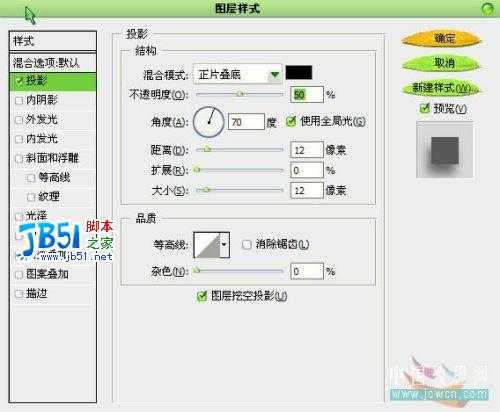This screenshot has height=412, width=500.
Task: Enable the 斜面和浮雕 checkbox
Action: click(x=19, y=158)
